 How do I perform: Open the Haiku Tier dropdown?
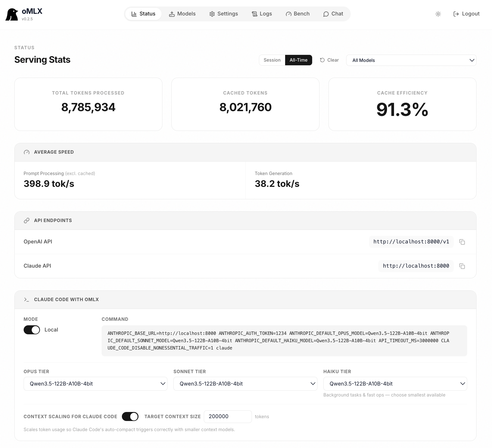point(395,383)
